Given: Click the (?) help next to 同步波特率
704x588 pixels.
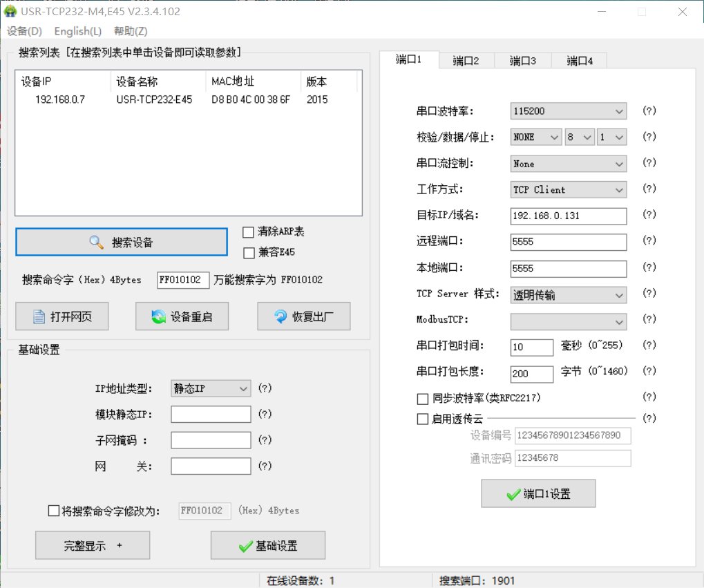Looking at the screenshot, I should click(x=649, y=397).
